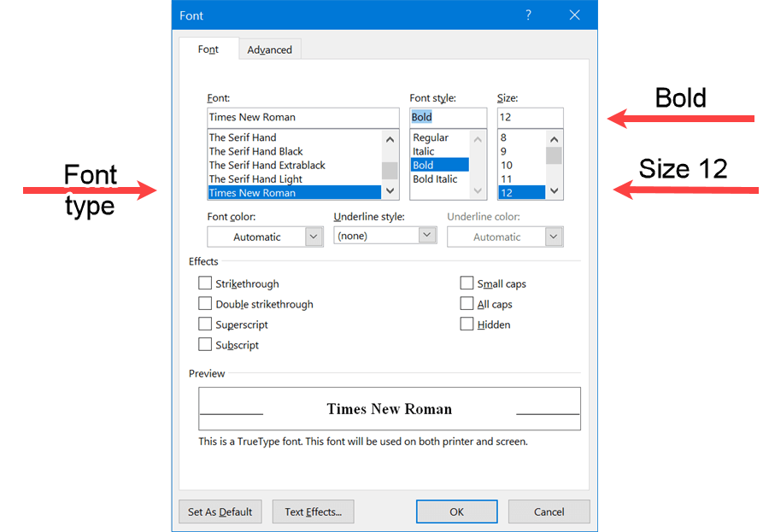Click size list scroll up arrow
Image resolution: width=769 pixels, height=532 pixels.
click(x=555, y=139)
